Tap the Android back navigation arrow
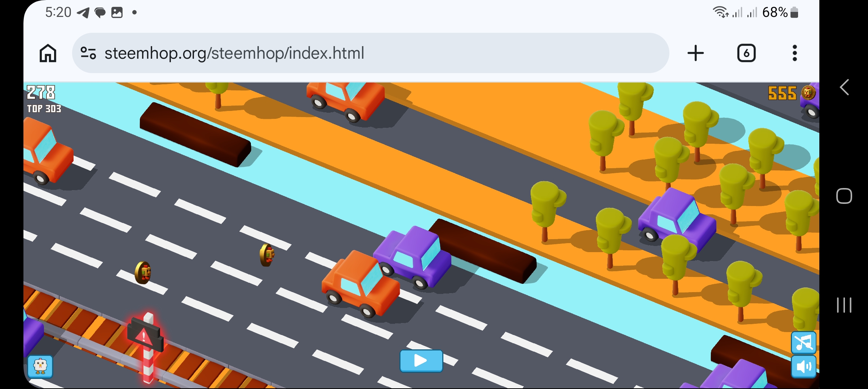Image resolution: width=868 pixels, height=389 pixels. (x=844, y=87)
